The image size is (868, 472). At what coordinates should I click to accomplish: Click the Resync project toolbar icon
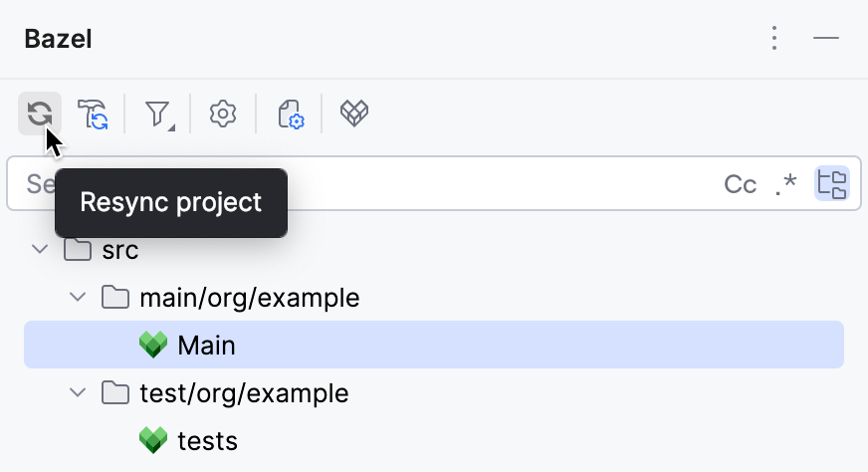(x=40, y=114)
